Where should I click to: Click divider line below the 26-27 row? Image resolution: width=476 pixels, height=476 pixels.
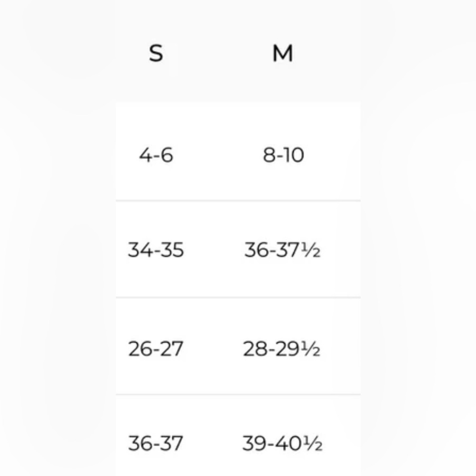pos(238,395)
